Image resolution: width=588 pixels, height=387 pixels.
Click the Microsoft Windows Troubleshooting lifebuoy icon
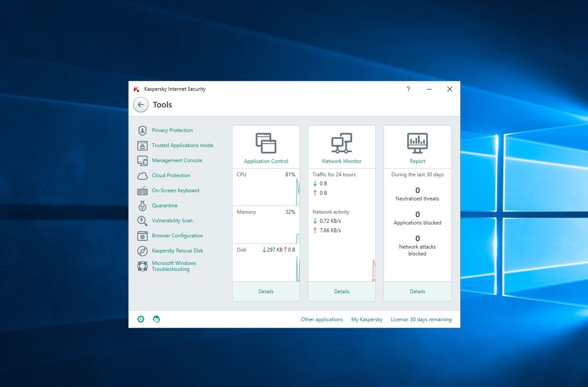pos(142,266)
